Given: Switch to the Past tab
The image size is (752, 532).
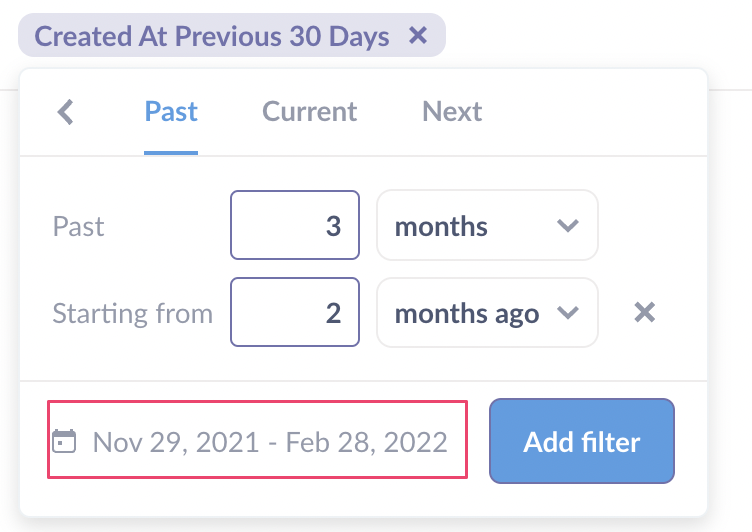Looking at the screenshot, I should (x=171, y=111).
